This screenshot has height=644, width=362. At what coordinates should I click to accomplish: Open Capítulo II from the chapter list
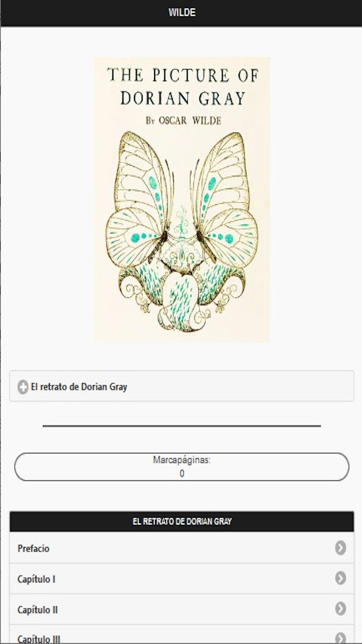coord(182,609)
